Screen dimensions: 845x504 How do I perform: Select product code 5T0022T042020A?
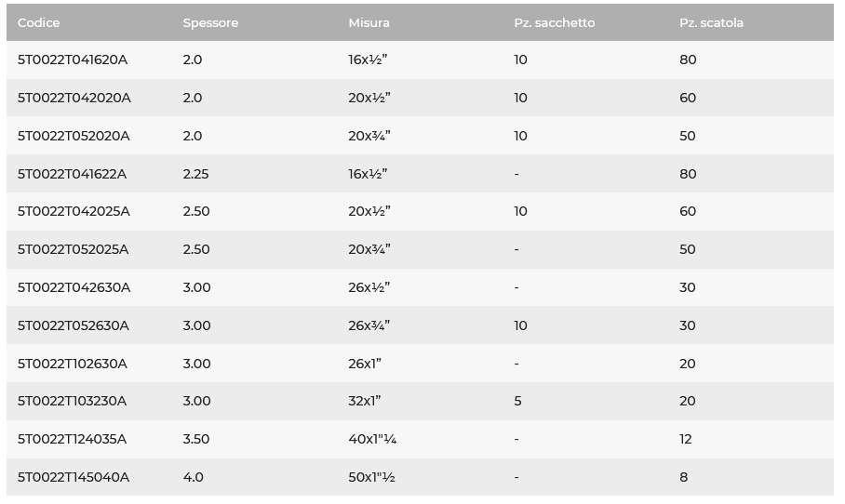(x=74, y=98)
